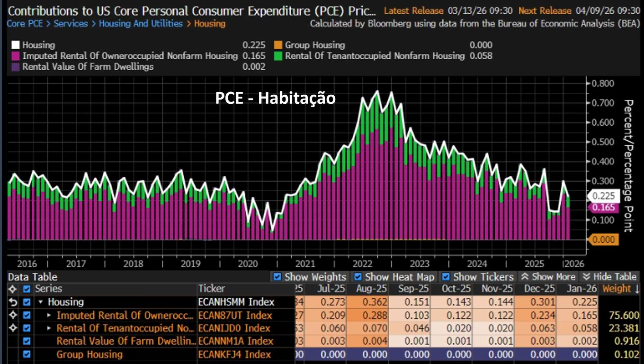The width and height of the screenshot is (644, 364).
Task: Disable the Show Heat Map checkbox
Action: point(358,277)
